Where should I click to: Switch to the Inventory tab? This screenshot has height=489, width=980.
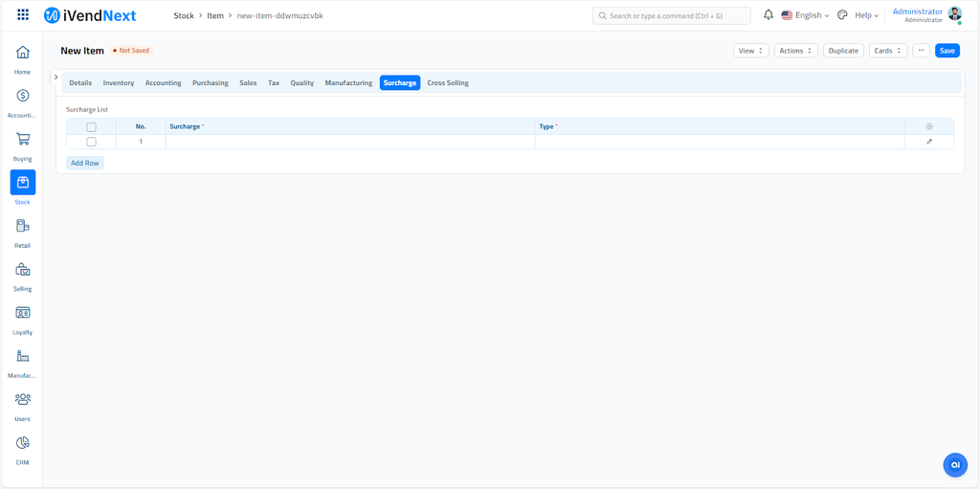[x=119, y=83]
